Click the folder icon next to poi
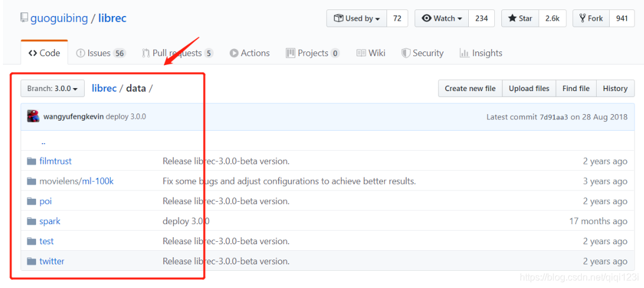The image size is (644, 288). point(31,201)
